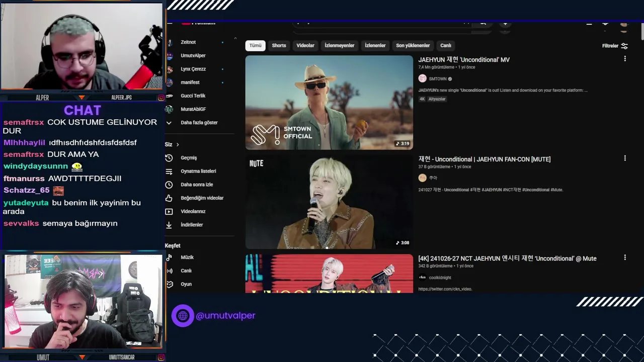Click the İndirilenler download icon
The height and width of the screenshot is (362, 644).
click(x=169, y=225)
